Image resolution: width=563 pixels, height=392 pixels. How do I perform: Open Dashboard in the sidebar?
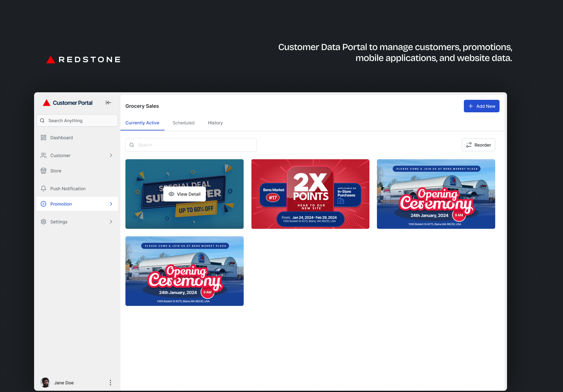click(x=77, y=138)
